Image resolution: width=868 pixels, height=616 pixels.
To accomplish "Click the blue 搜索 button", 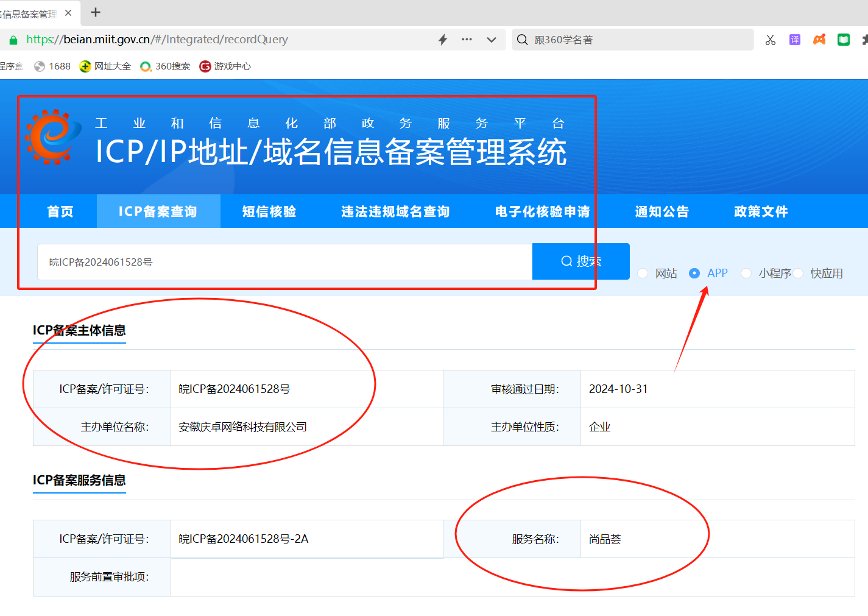I will pos(581,261).
